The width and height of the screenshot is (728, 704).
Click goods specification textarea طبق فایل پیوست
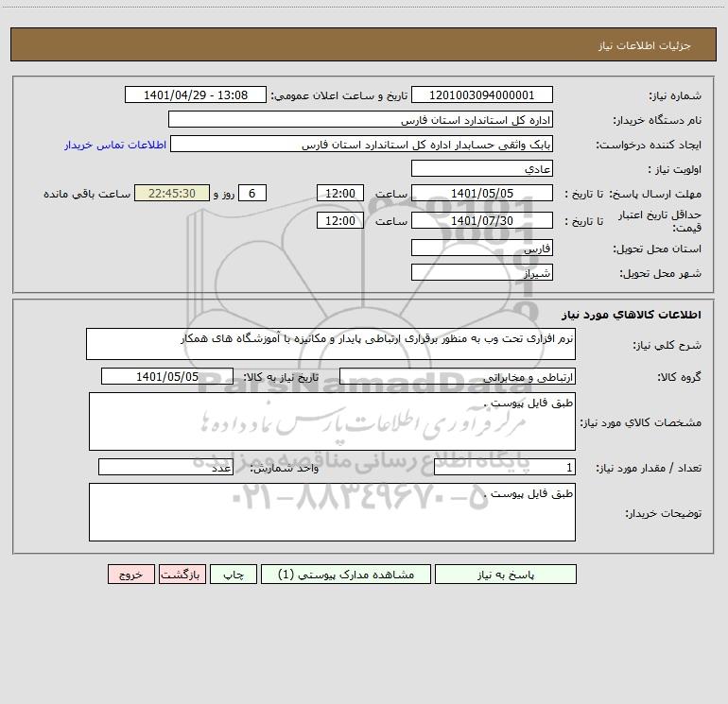(x=332, y=421)
